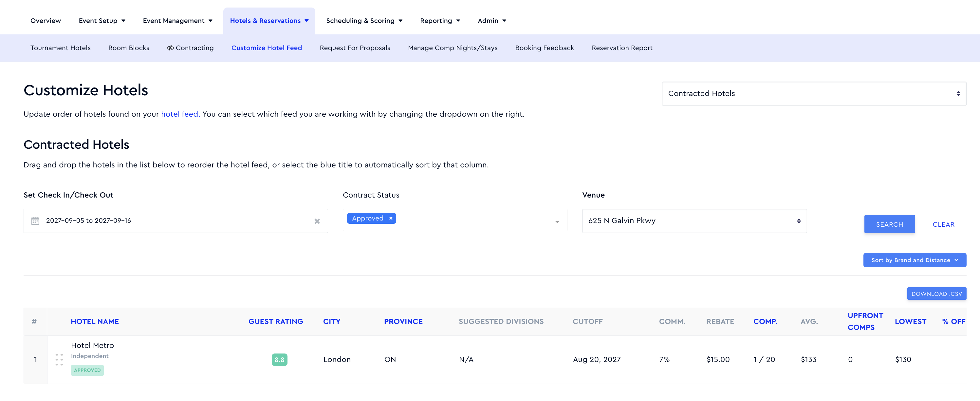Click the $133 average rate cell
The width and height of the screenshot is (980, 401).
[808, 360]
